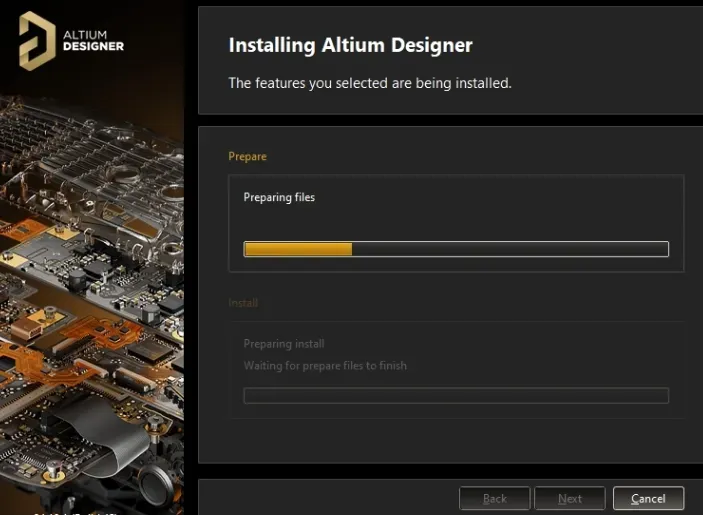This screenshot has width=703, height=515.
Task: Cancel the Altium Designer installation
Action: (648, 498)
